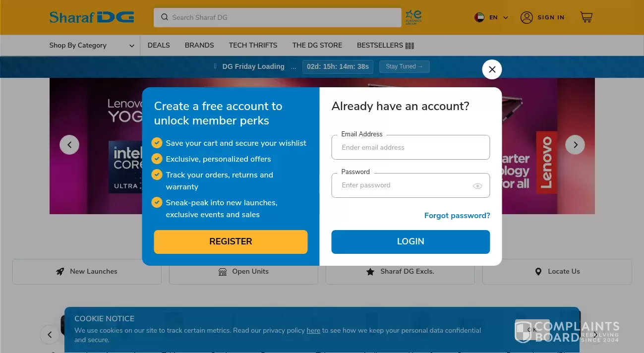Go to next banner slide arrow
Image resolution: width=644 pixels, height=353 pixels.
(x=575, y=145)
